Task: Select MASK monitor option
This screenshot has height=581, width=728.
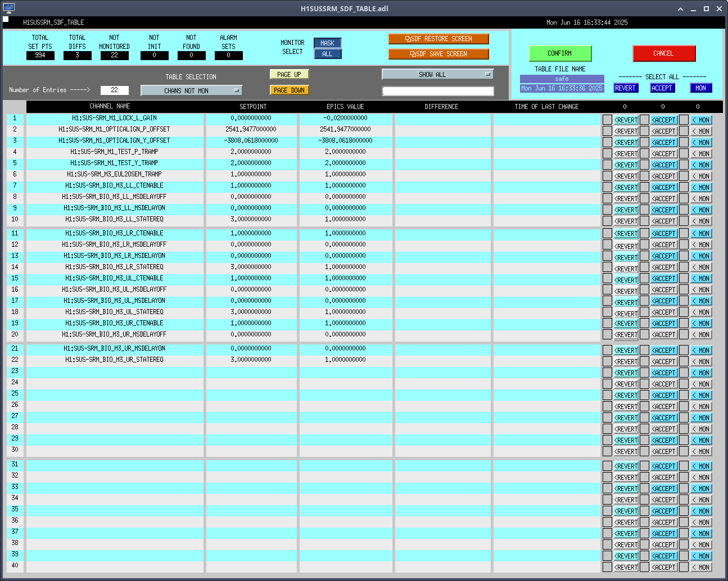Action: 327,43
